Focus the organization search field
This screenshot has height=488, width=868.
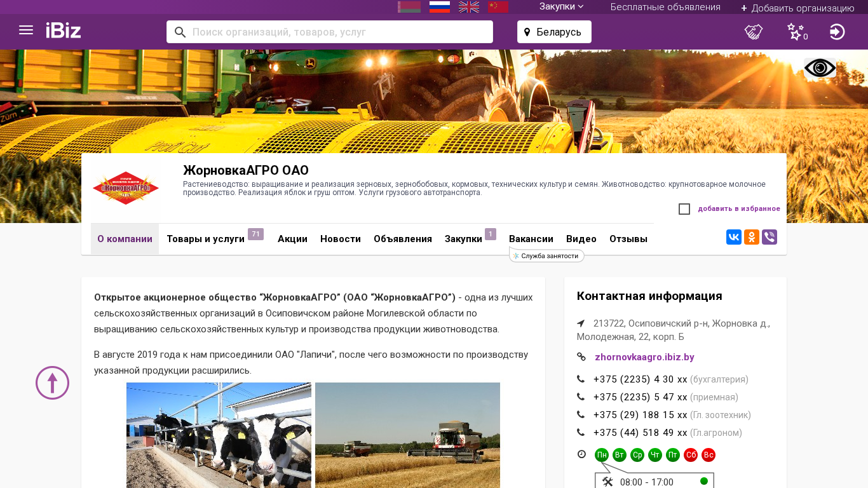(330, 32)
